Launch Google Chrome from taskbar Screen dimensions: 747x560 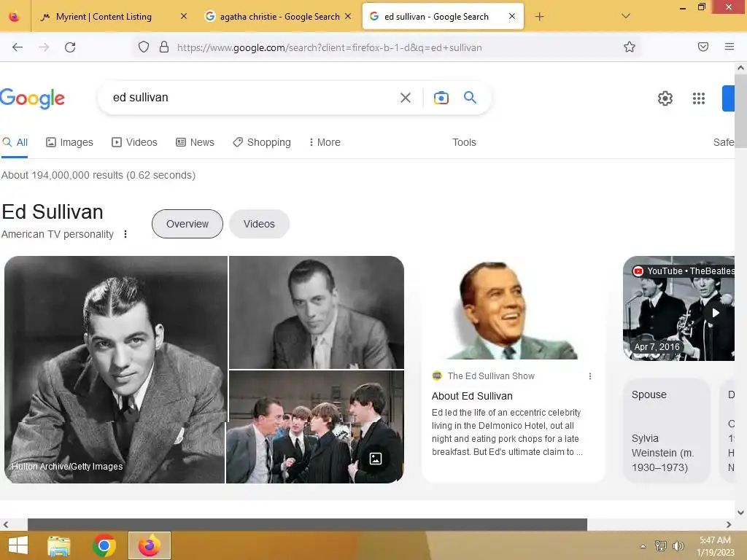coord(104,545)
